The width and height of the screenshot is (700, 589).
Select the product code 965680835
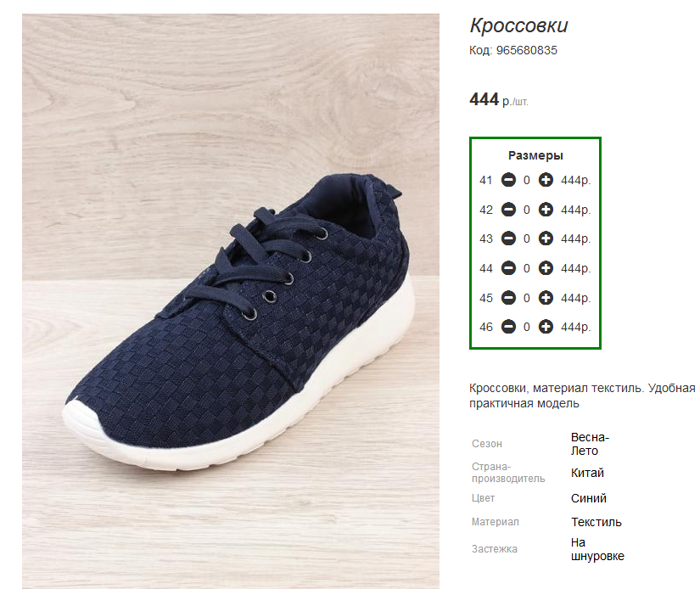tap(526, 50)
